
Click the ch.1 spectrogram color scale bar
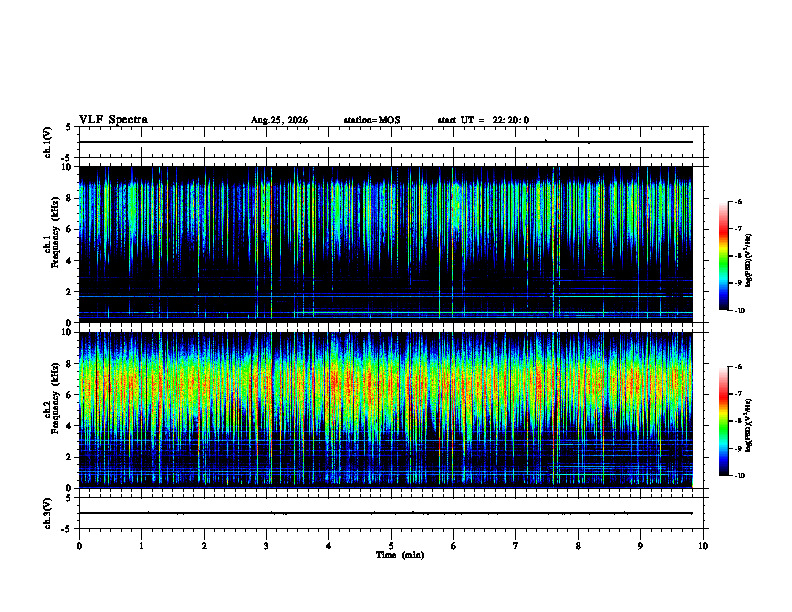coord(723,256)
